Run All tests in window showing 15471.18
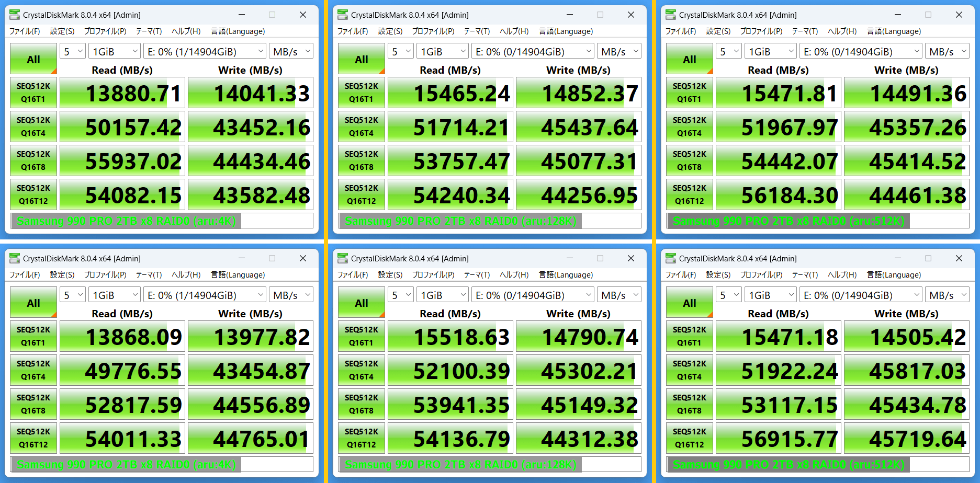This screenshot has height=483, width=980. (x=690, y=303)
